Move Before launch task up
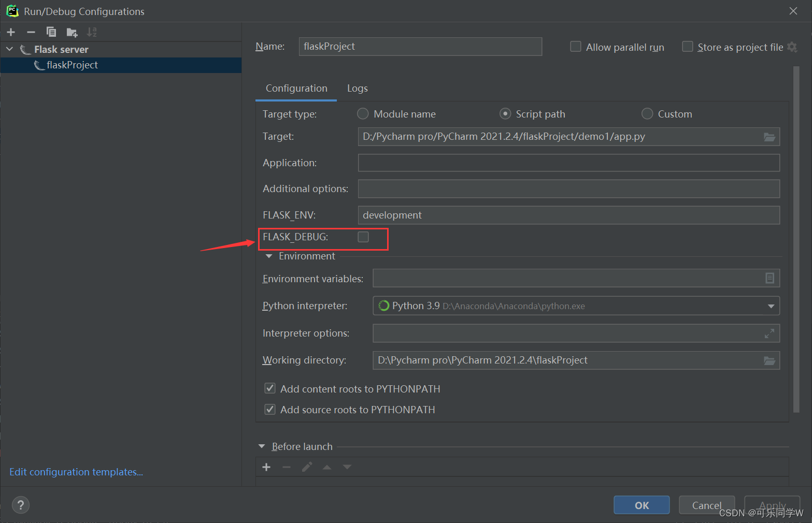The width and height of the screenshot is (812, 523). coord(327,467)
